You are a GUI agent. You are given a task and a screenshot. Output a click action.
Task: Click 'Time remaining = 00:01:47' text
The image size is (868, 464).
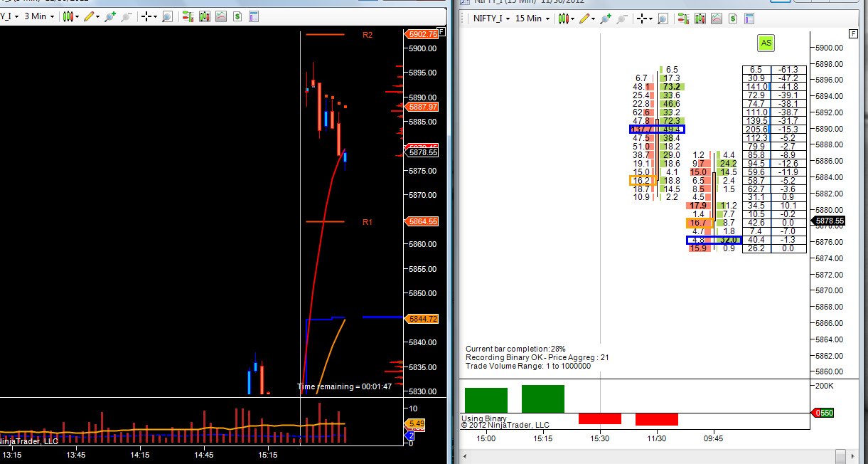click(x=345, y=386)
